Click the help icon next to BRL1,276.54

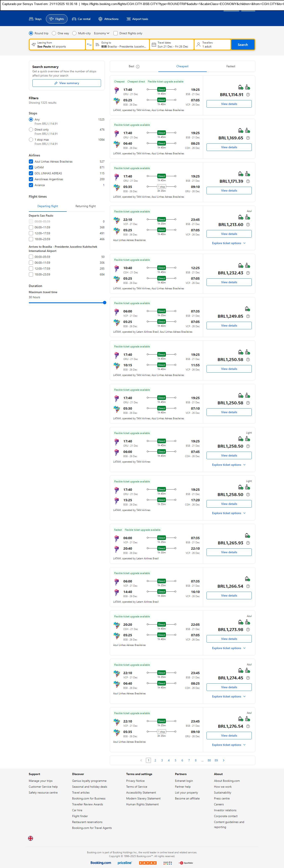[x=248, y=726]
